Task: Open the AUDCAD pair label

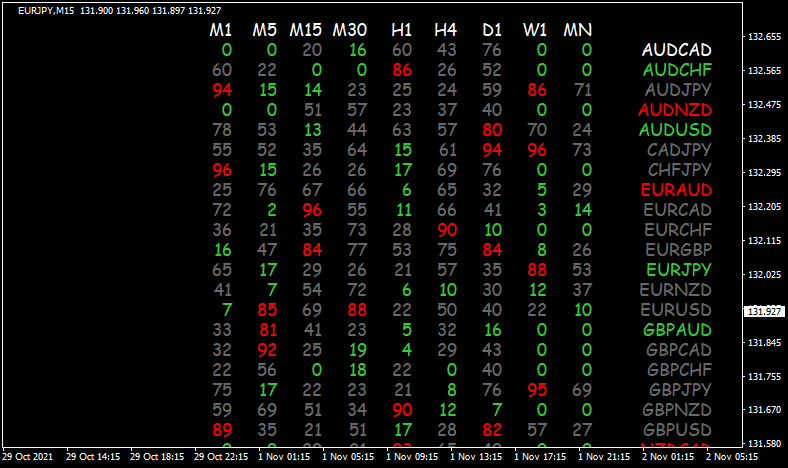Action: 676,50
